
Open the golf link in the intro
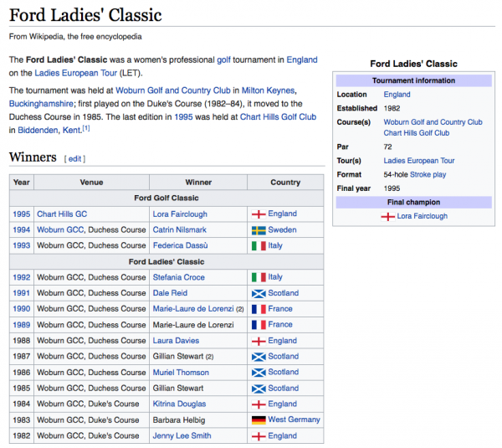[223, 60]
